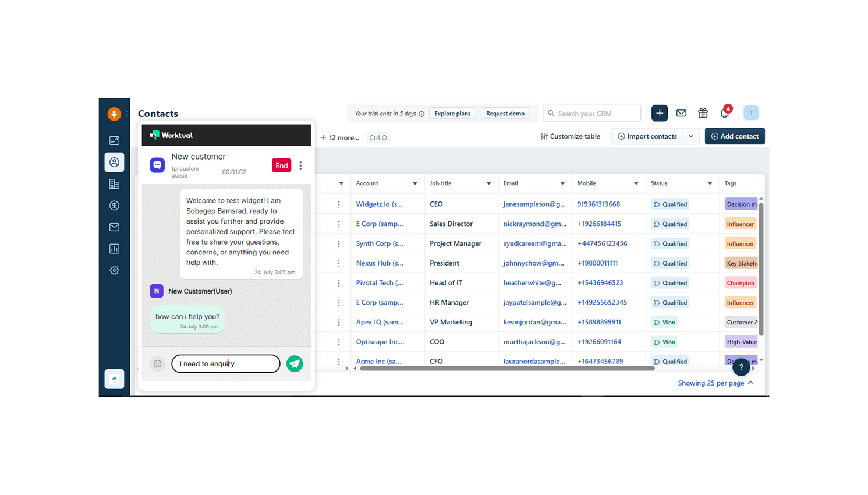Viewport: 868px width, 495px height.
Task: Open chat options three-dot menu
Action: click(x=300, y=165)
